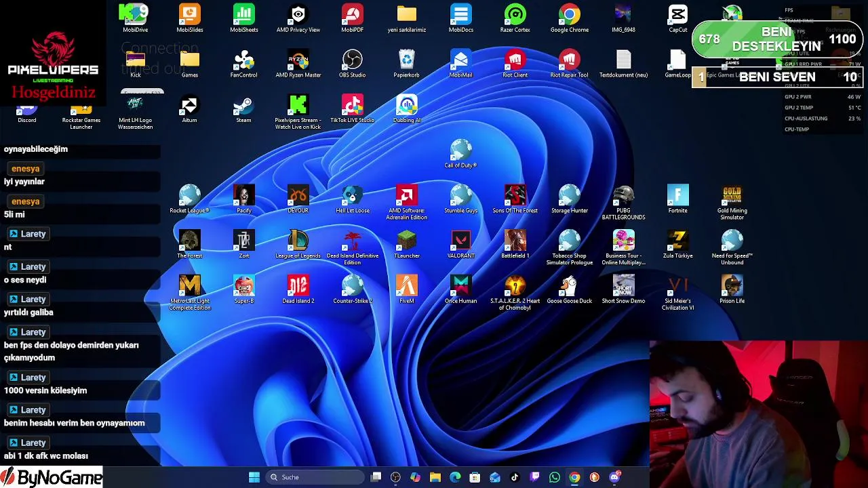
Task: Launch FanControl desktop shortcut
Action: [244, 64]
